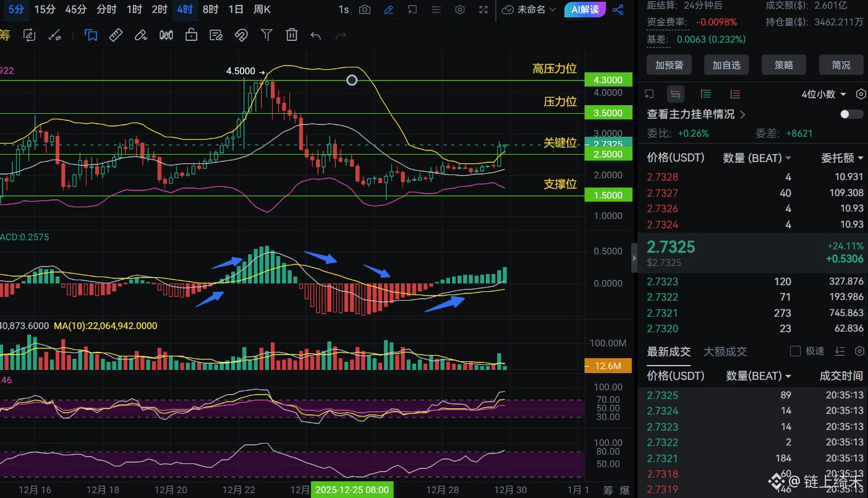Open the 4位小数 precision dropdown

[x=823, y=94]
